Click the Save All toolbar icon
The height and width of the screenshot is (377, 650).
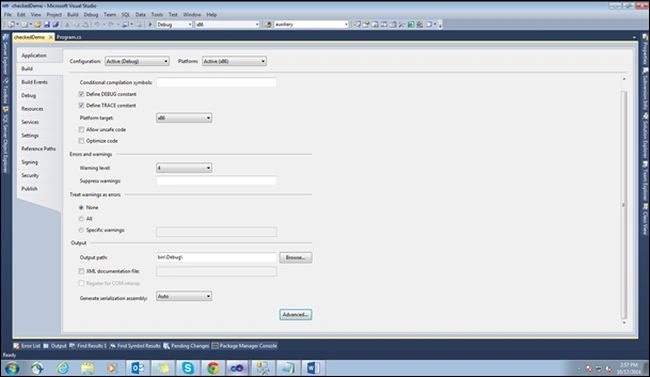coord(56,24)
